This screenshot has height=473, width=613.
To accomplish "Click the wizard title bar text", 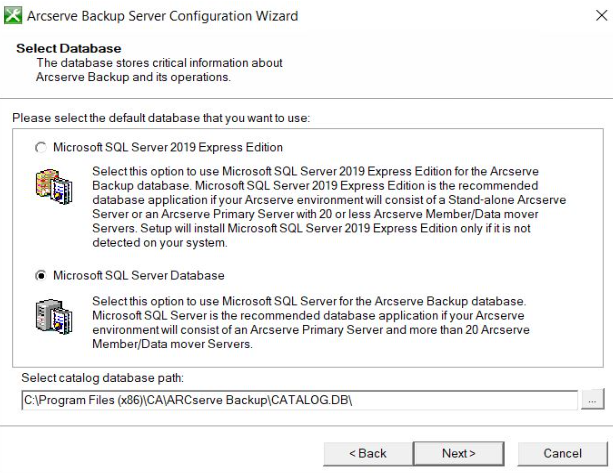I will pos(163,16).
